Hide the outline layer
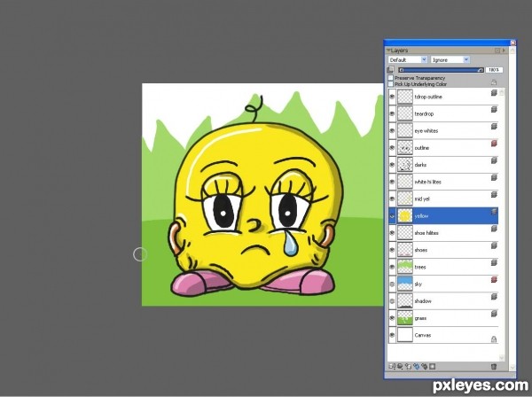 [x=392, y=148]
